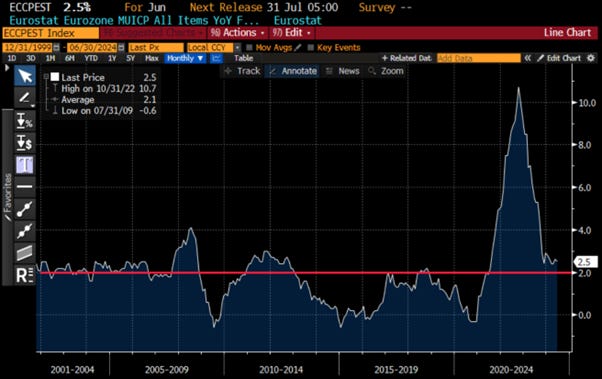Collapse panel with double-chevron icon
The width and height of the screenshot is (602, 379).
[528, 58]
